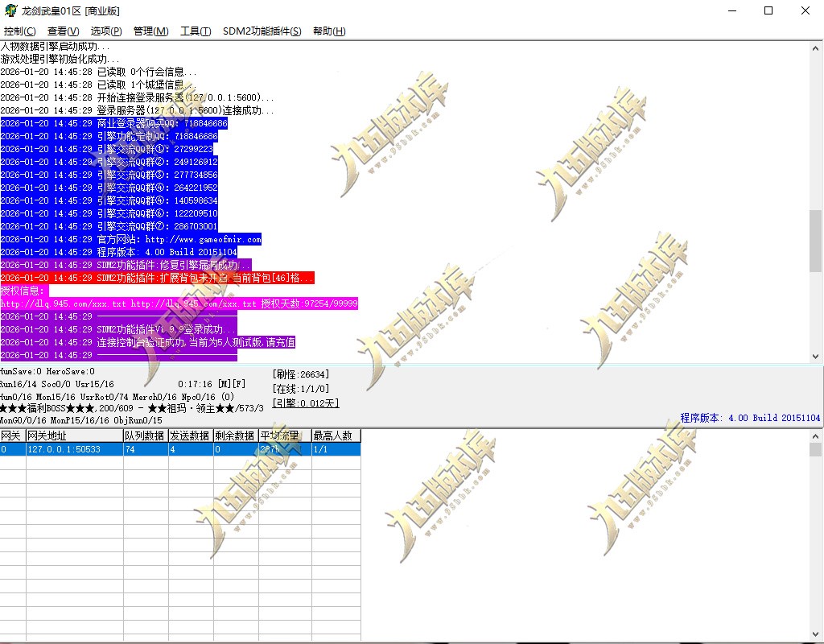Click log line SDM2功能插件V1.9.9登录成功

[119, 329]
